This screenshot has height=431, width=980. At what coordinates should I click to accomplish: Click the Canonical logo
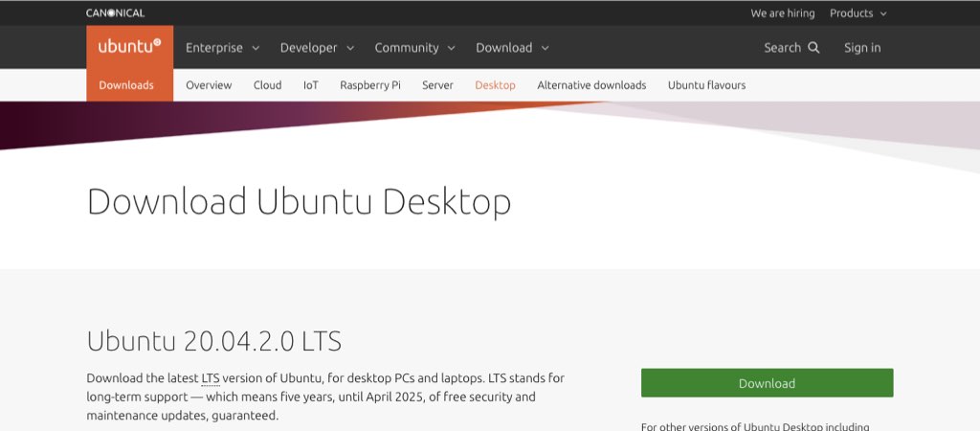point(115,12)
